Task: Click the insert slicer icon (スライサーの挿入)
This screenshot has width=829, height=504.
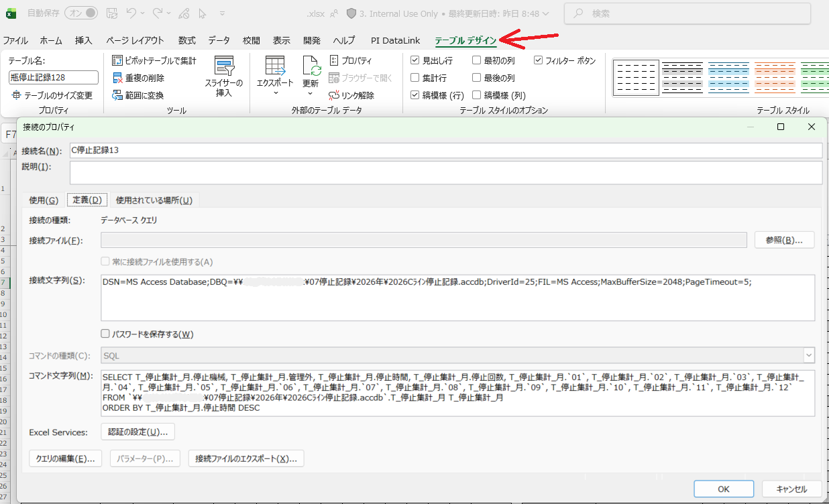Action: [x=224, y=66]
